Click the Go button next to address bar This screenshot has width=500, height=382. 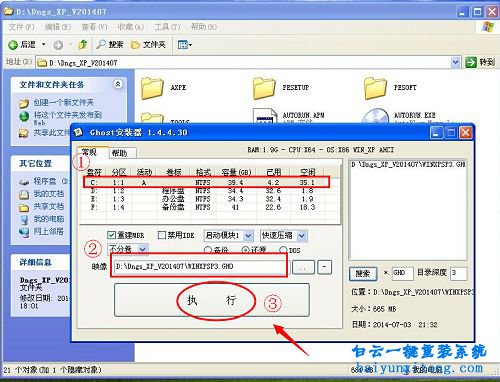480,62
